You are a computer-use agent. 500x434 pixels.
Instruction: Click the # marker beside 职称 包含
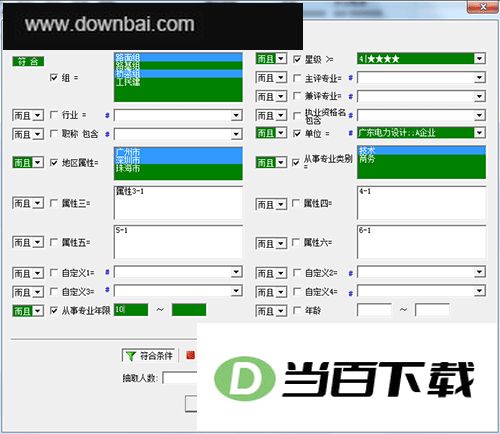coord(107,134)
